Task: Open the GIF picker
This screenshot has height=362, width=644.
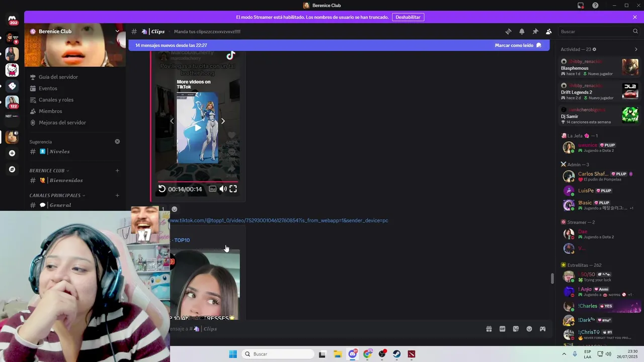Action: [x=502, y=329]
